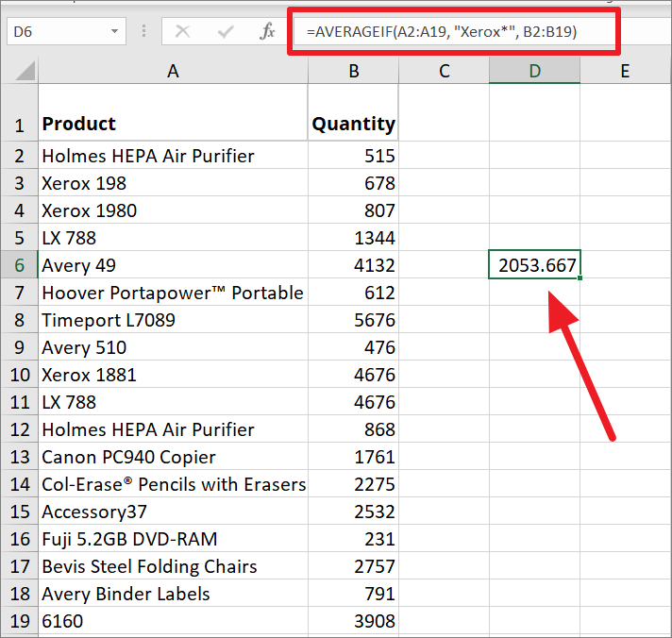Select the 'Xerox 1881' cell
672x638 pixels.
point(173,375)
